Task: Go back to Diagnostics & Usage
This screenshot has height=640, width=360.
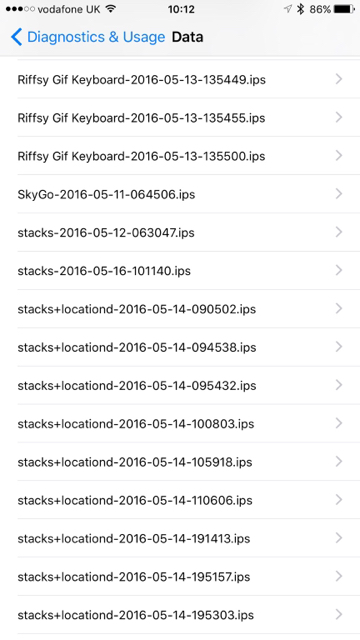Action: click(x=88, y=37)
